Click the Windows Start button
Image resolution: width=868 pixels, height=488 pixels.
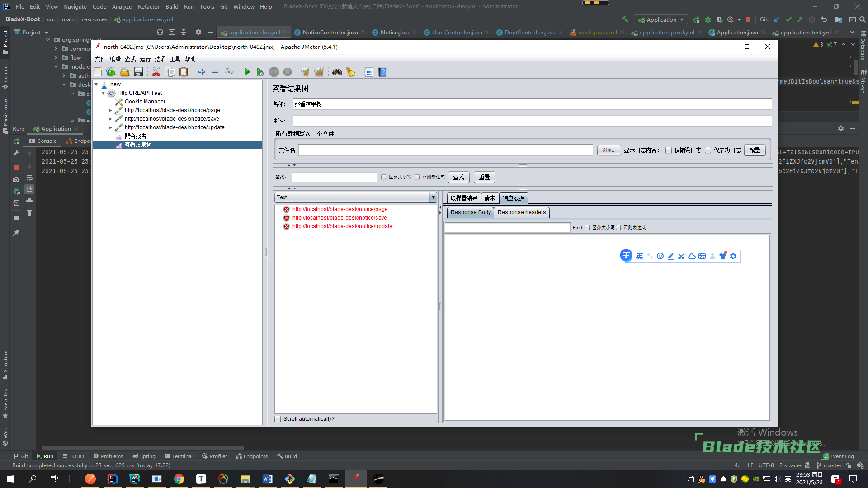click(x=11, y=479)
